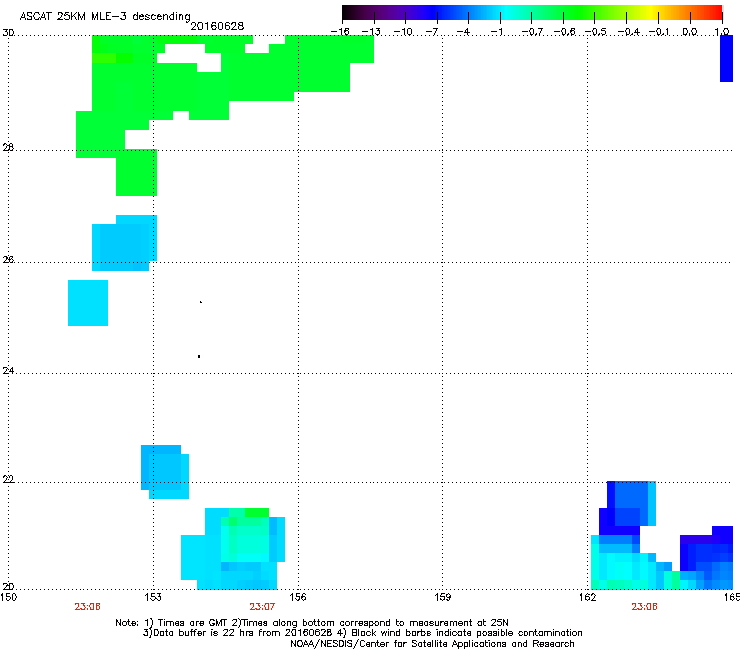Screen dimensions: 740x650
Task: Click the latitude label 30
Action: (x=8, y=33)
